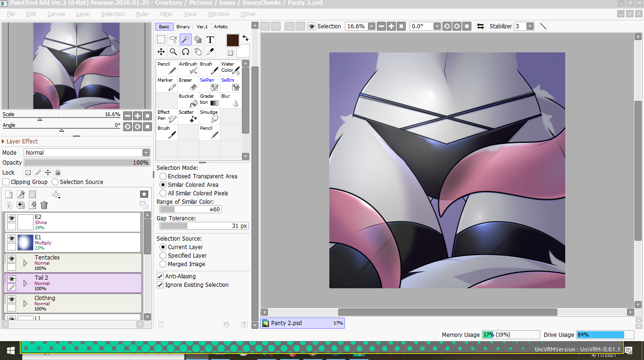This screenshot has height=360, width=644.
Task: Expand the Tentacles layer folder
Action: pyautogui.click(x=25, y=263)
